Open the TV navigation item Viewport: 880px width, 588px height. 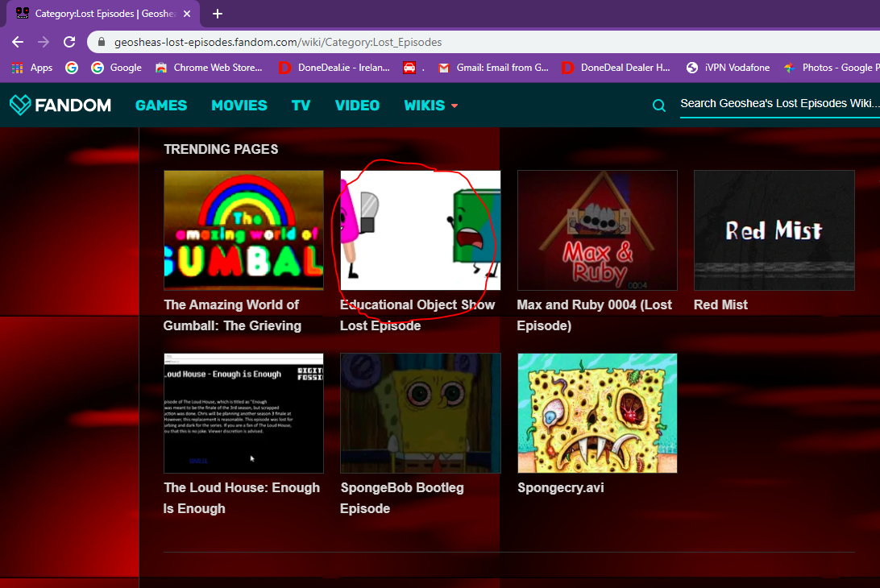pyautogui.click(x=301, y=106)
